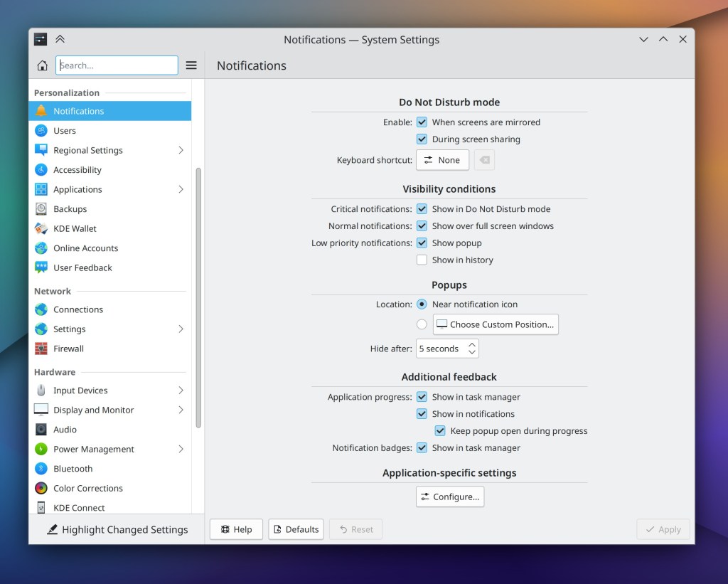The width and height of the screenshot is (728, 584).
Task: Clear the keyboard shortcut with backspace icon
Action: pyautogui.click(x=484, y=161)
